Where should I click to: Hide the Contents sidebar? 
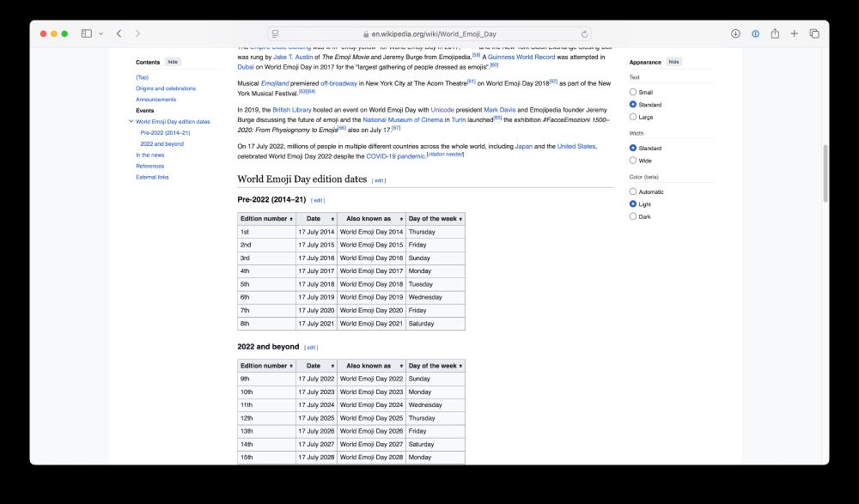pos(173,62)
